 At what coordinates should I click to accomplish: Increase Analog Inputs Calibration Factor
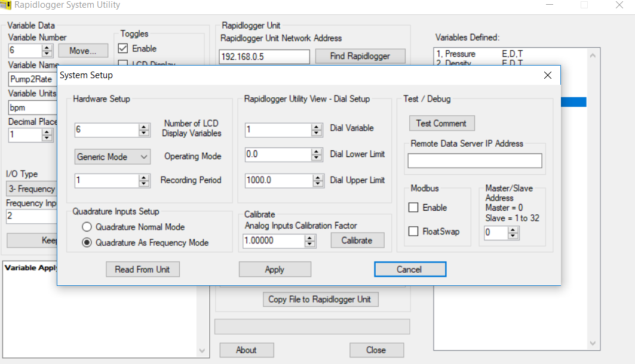point(309,237)
